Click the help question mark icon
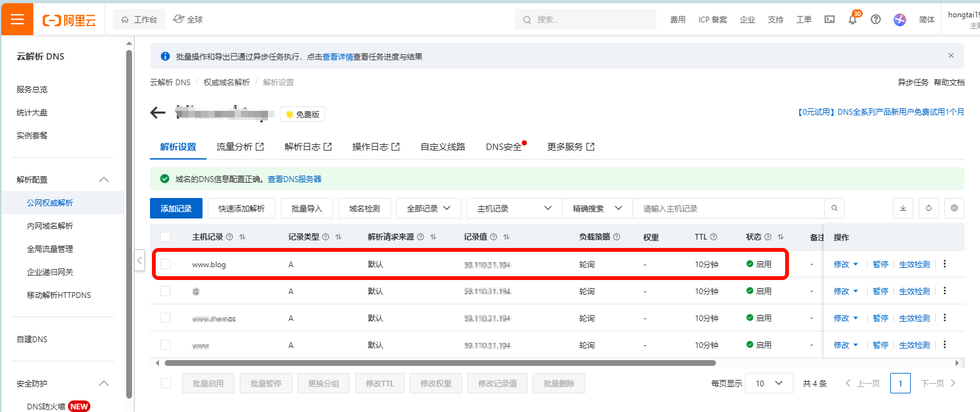The image size is (980, 412). coord(876,19)
